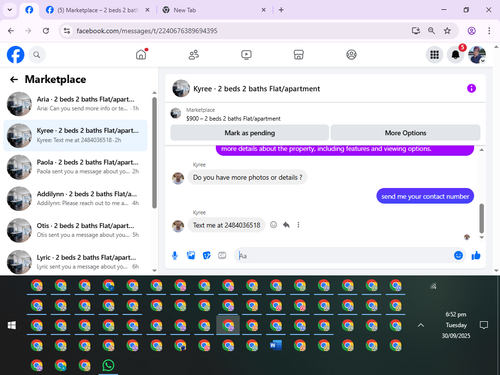Open the browser zoom magnifier icon

click(x=431, y=31)
